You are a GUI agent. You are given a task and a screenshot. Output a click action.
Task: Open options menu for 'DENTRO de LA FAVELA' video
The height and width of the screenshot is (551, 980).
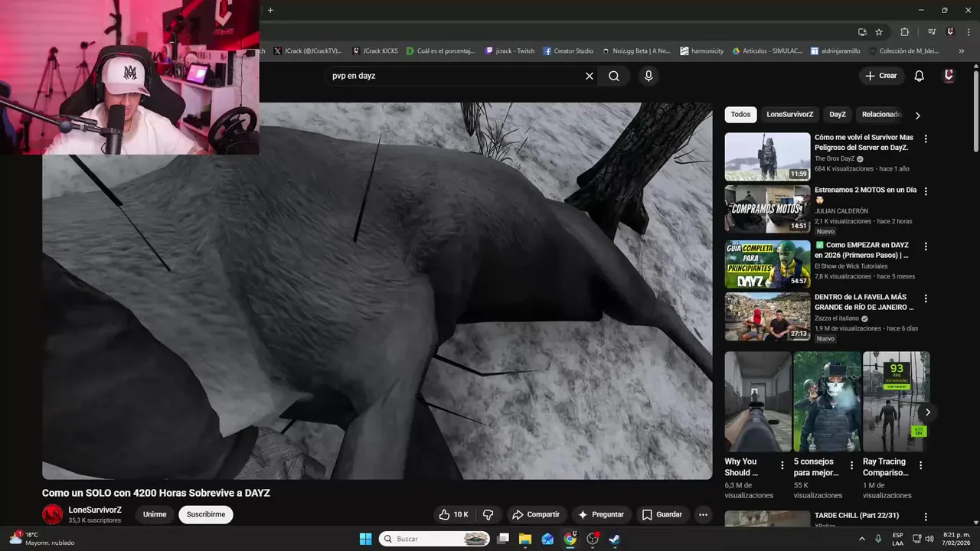tap(926, 298)
